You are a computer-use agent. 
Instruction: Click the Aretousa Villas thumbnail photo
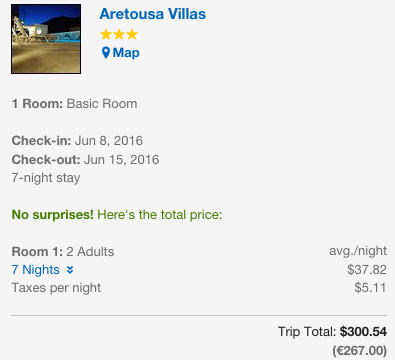46,39
